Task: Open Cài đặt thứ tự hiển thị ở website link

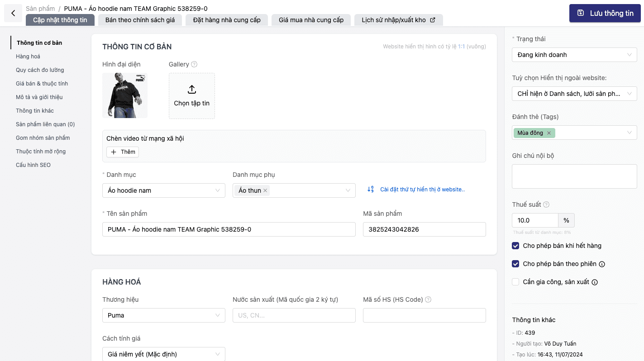Action: pyautogui.click(x=422, y=190)
